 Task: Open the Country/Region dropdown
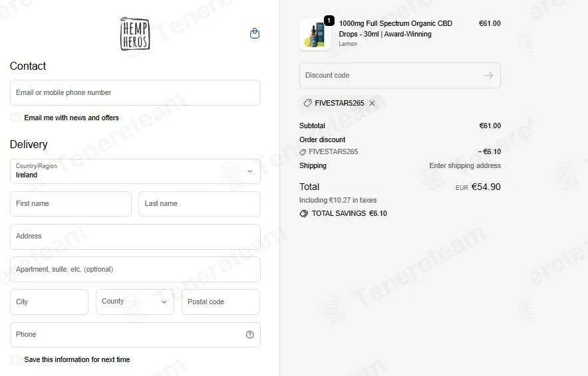(136, 171)
